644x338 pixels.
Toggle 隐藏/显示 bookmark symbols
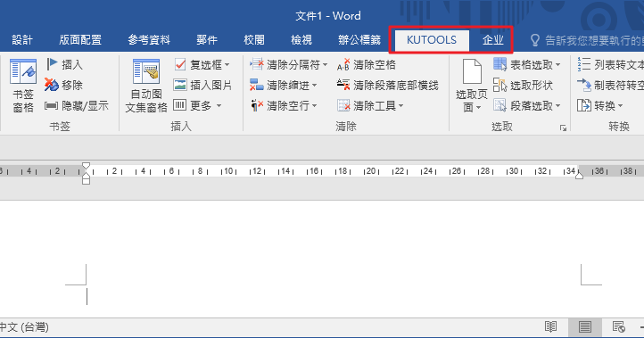(x=77, y=106)
